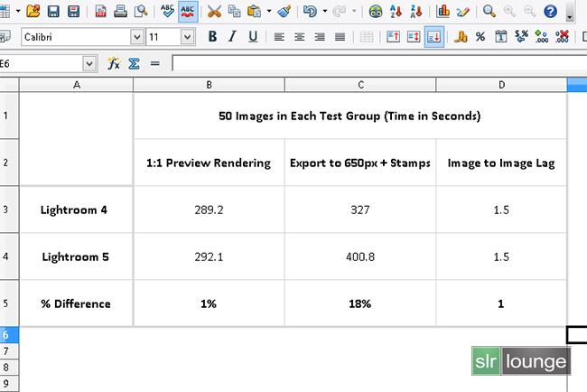Open the redo history dropdown arrow
Viewport: 587px width, 392px height.
click(x=354, y=11)
